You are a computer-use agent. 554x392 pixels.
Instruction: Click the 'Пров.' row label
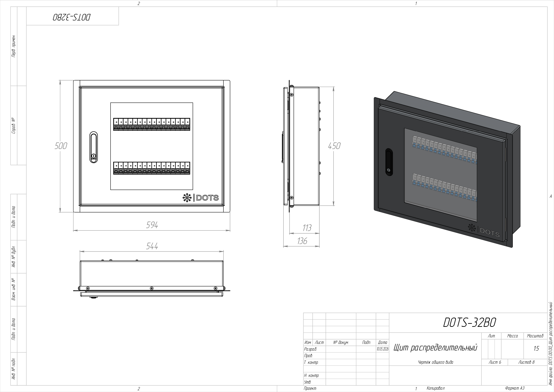coord(308,356)
